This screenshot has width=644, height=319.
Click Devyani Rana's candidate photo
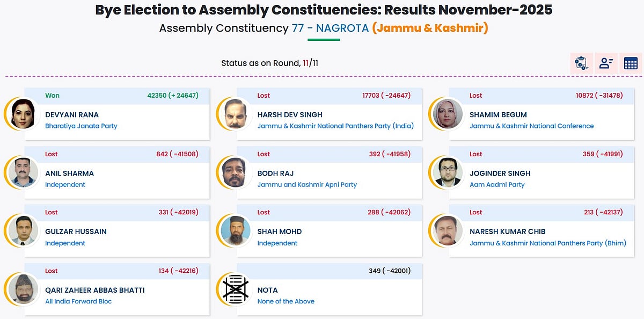[23, 114]
